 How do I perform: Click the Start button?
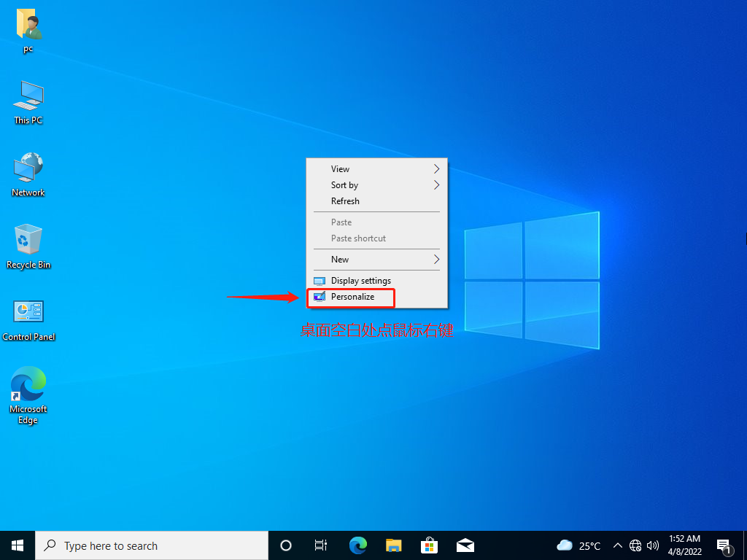[16, 545]
